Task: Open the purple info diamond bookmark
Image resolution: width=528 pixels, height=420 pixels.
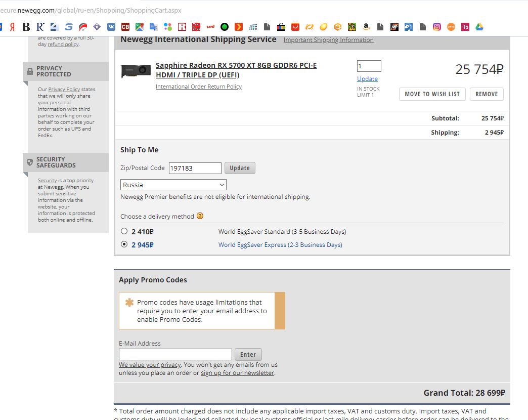Action: tap(97, 27)
